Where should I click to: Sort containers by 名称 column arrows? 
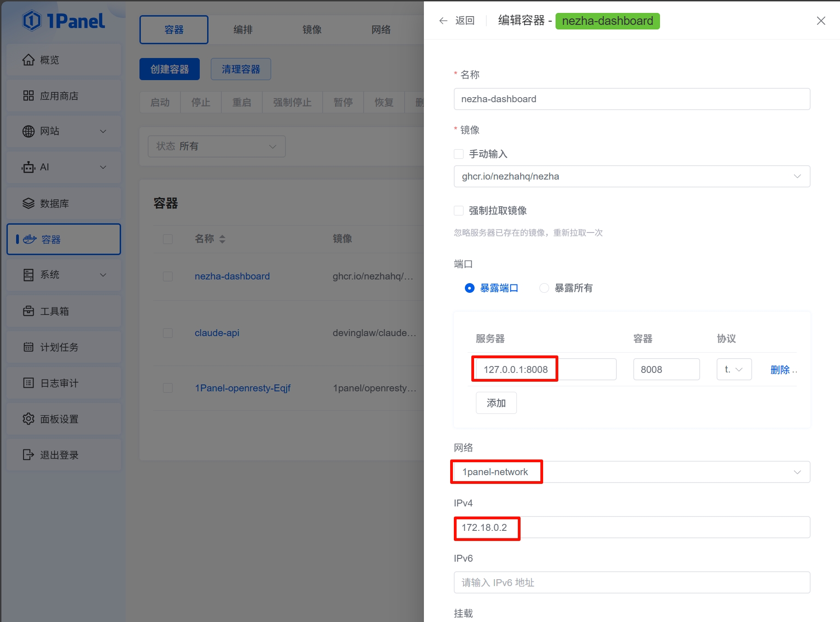[x=222, y=239]
